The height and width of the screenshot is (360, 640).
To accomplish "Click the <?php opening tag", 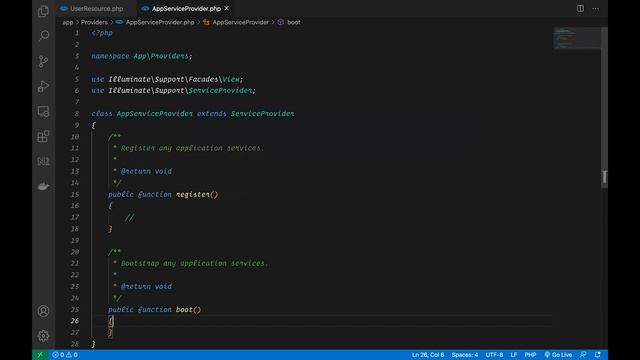I will 102,33.
